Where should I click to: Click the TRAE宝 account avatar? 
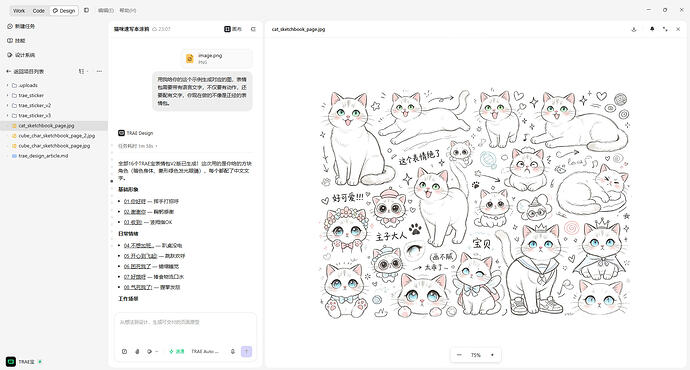(x=11, y=362)
